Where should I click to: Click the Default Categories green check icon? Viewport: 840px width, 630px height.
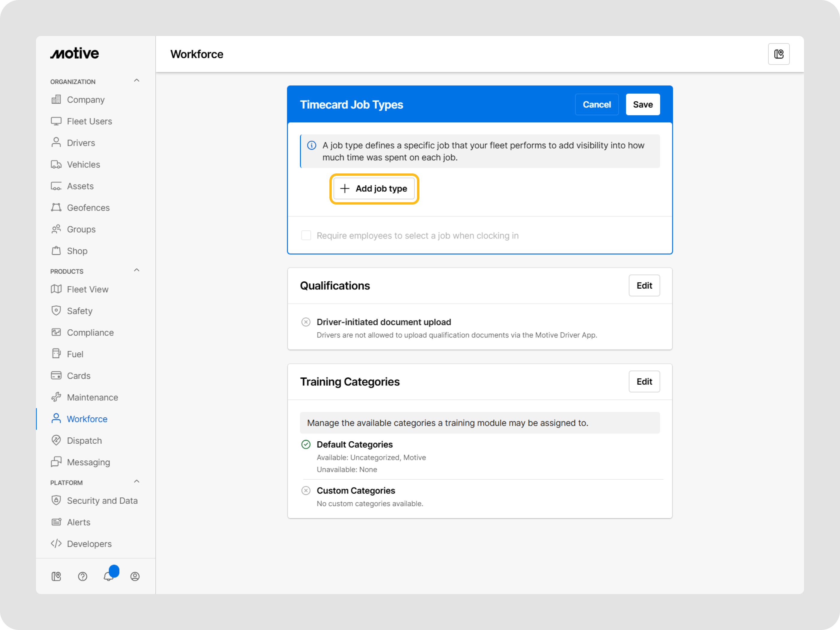pos(306,444)
